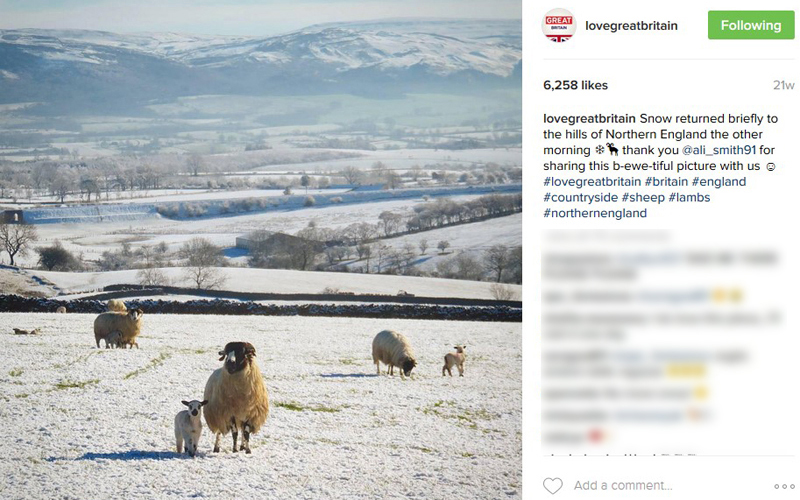Click the snowy sheep photo

point(261,250)
